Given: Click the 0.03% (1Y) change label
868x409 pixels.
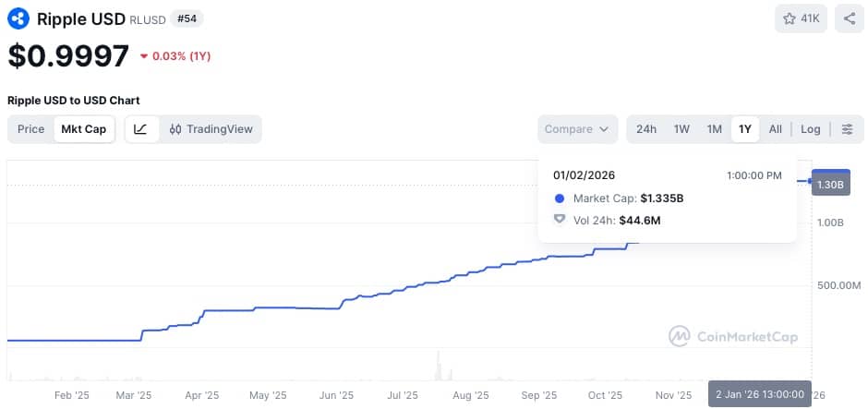Looking at the screenshot, I should [x=182, y=56].
